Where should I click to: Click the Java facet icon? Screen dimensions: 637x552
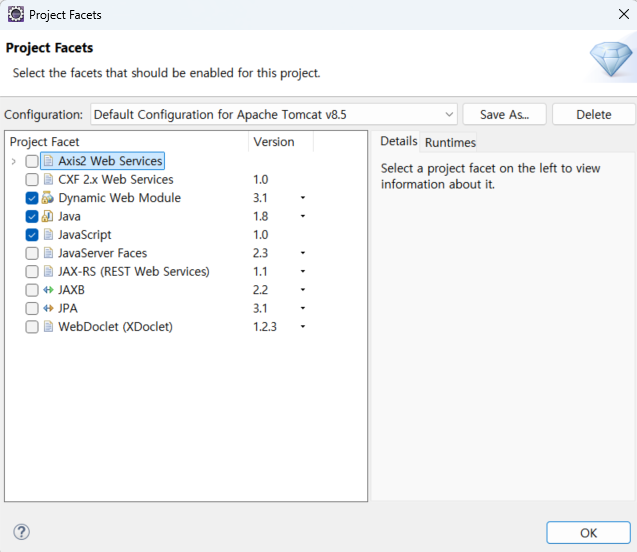(48, 216)
